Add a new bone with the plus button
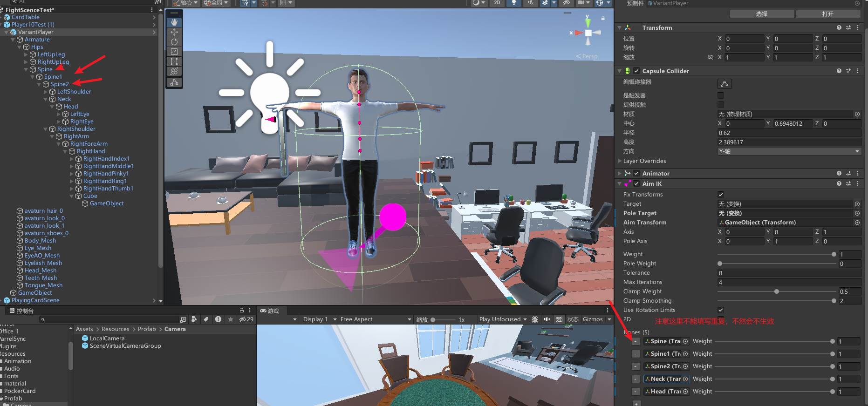 point(636,403)
